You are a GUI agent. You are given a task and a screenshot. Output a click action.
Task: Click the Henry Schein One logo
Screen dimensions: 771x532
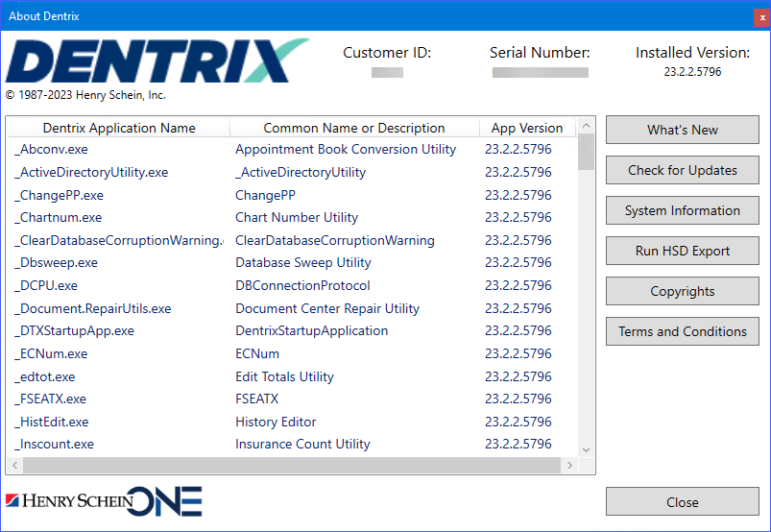click(x=104, y=500)
